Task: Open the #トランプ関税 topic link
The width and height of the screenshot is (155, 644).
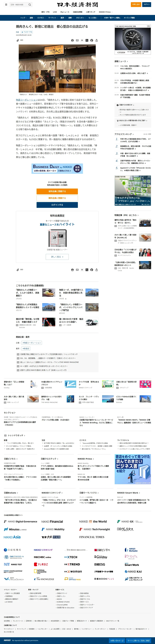Action: click(x=129, y=18)
